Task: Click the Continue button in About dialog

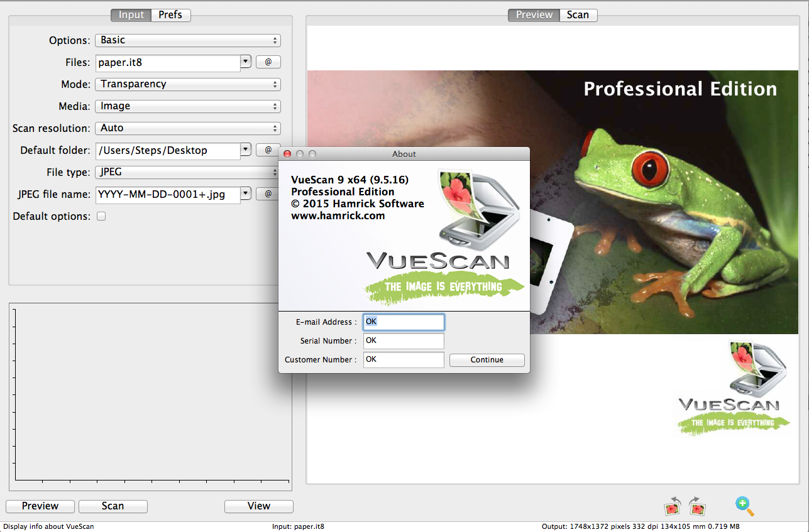Action: (x=487, y=360)
